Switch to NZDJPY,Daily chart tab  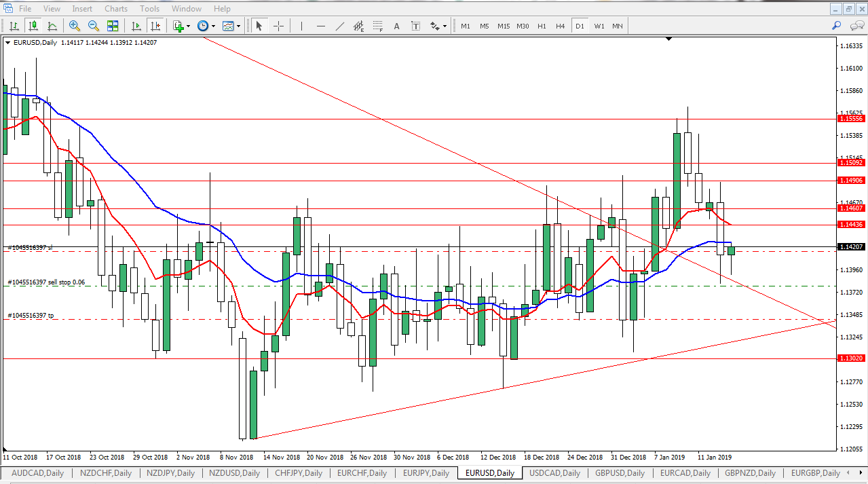click(x=169, y=473)
